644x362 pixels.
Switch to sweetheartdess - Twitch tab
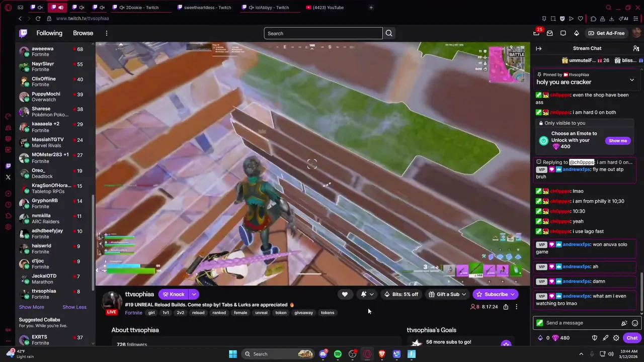[x=204, y=8]
